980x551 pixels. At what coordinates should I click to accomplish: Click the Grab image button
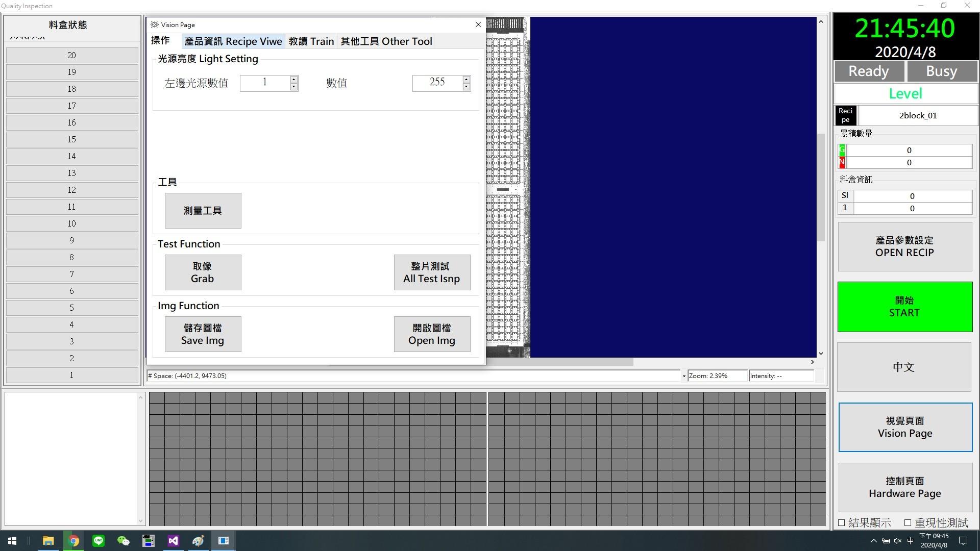[x=203, y=272]
